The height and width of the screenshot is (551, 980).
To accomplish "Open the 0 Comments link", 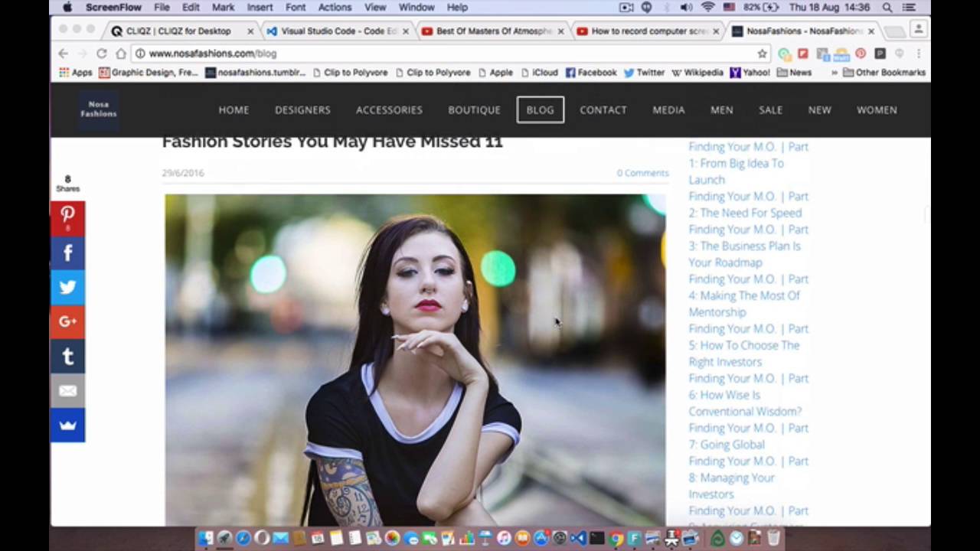I will pyautogui.click(x=642, y=173).
